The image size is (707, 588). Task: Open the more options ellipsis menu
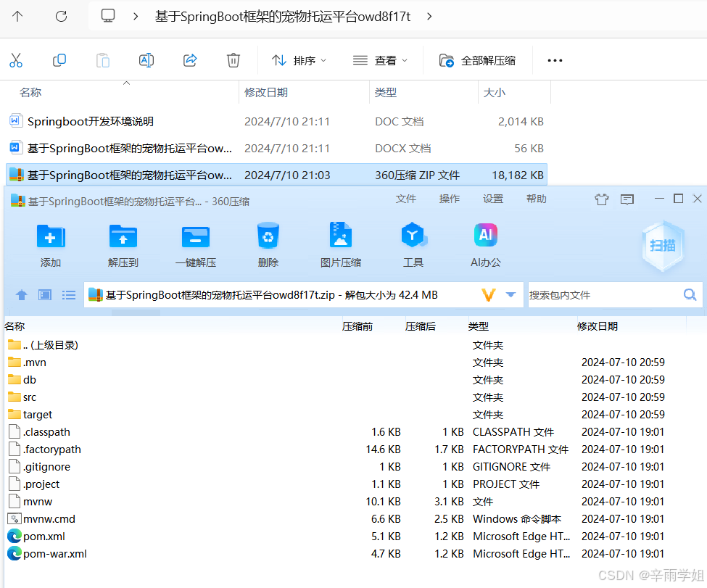[x=555, y=60]
